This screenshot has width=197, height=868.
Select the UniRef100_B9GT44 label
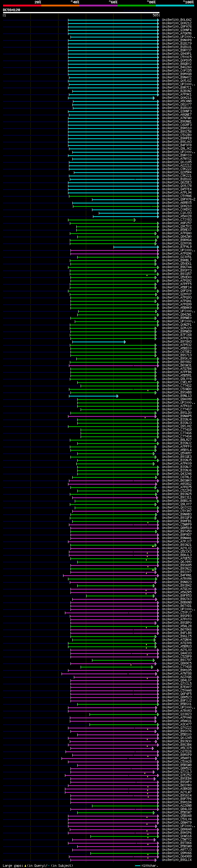point(177,267)
